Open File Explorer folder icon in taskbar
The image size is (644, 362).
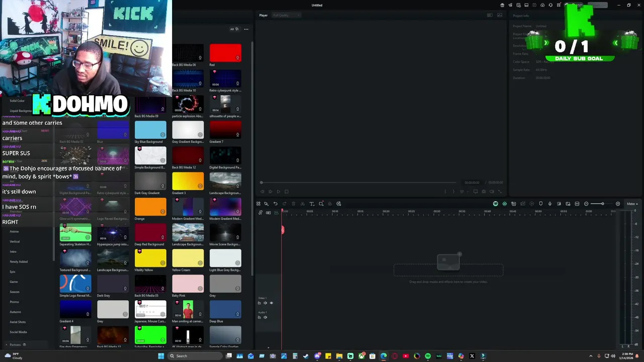339,356
